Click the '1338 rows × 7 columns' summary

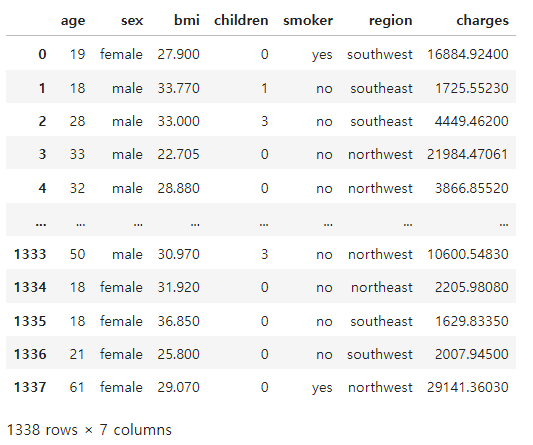coord(89,430)
